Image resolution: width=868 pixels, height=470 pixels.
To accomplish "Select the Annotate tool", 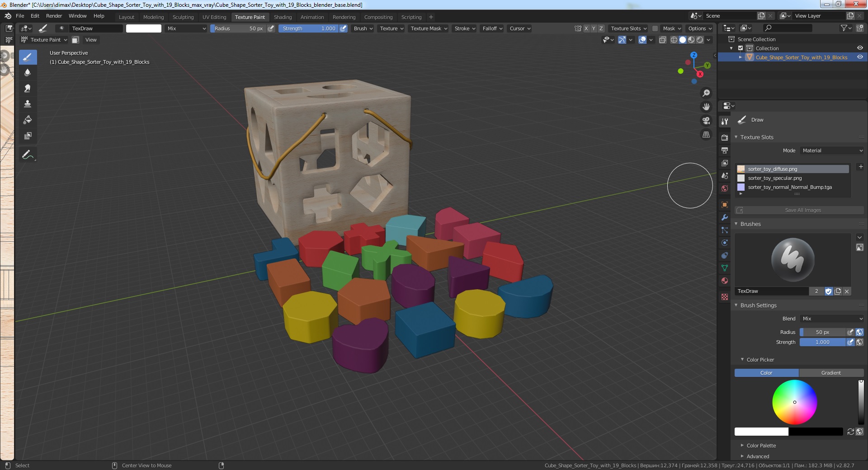I will (28, 155).
